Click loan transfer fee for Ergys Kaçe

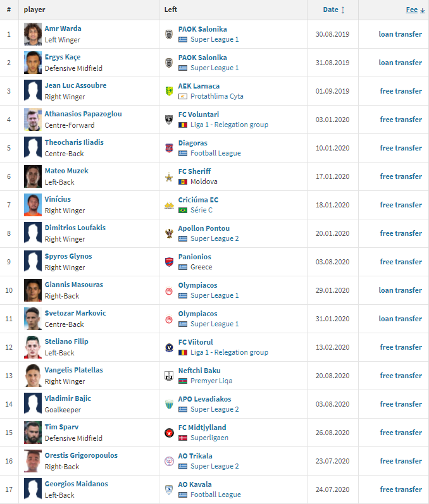[x=400, y=63]
